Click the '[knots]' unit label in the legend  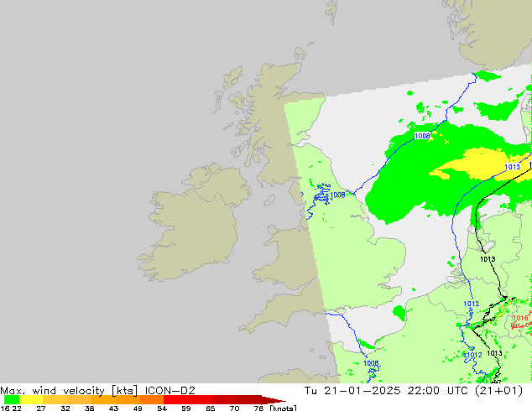(x=283, y=408)
